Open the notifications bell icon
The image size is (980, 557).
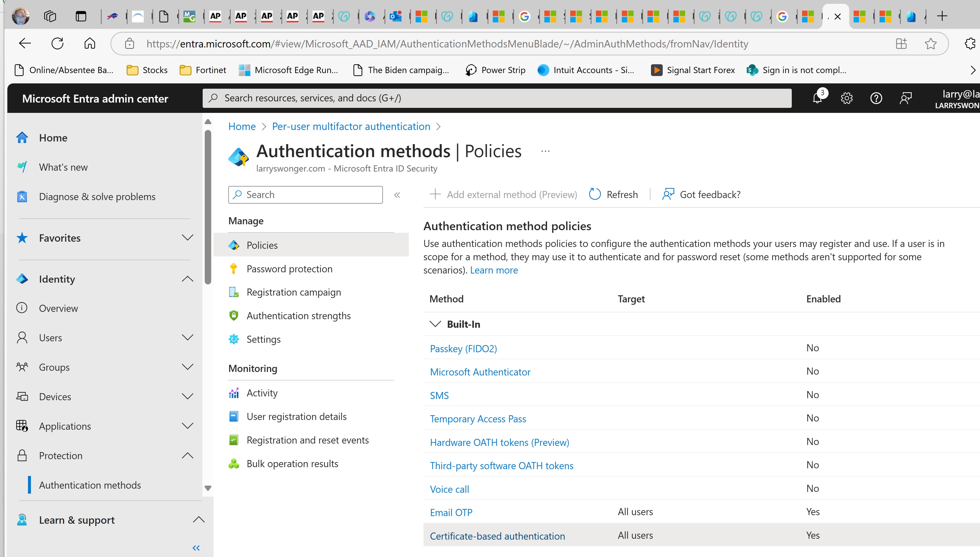click(x=817, y=98)
